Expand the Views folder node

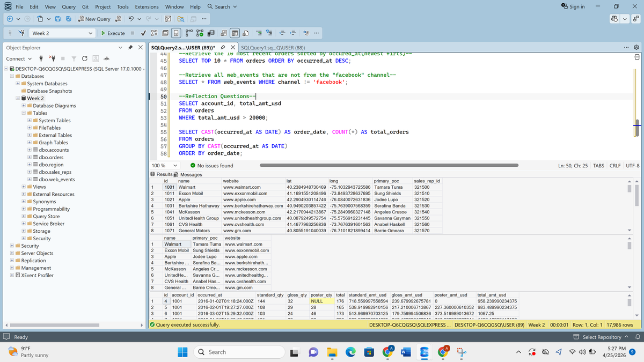point(24,187)
